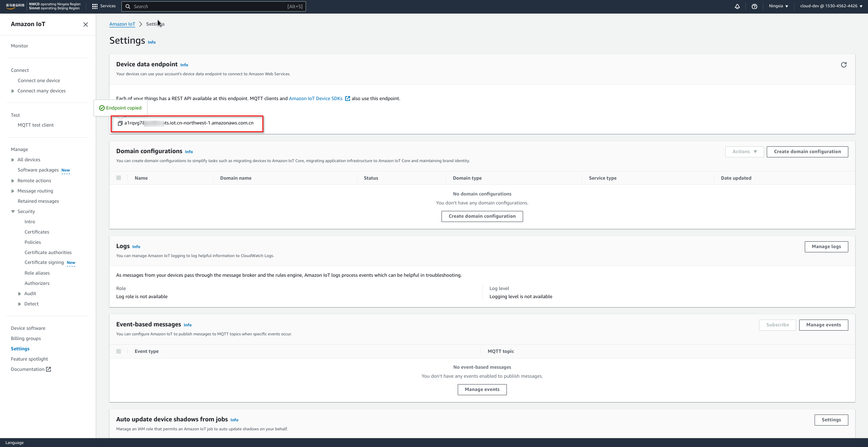Open the Actions dropdown

click(x=744, y=151)
